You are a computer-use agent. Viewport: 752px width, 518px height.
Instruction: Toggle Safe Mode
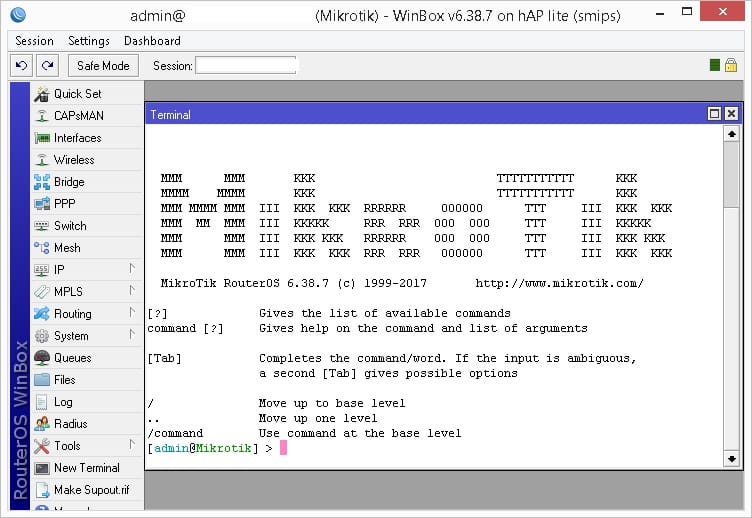point(103,66)
